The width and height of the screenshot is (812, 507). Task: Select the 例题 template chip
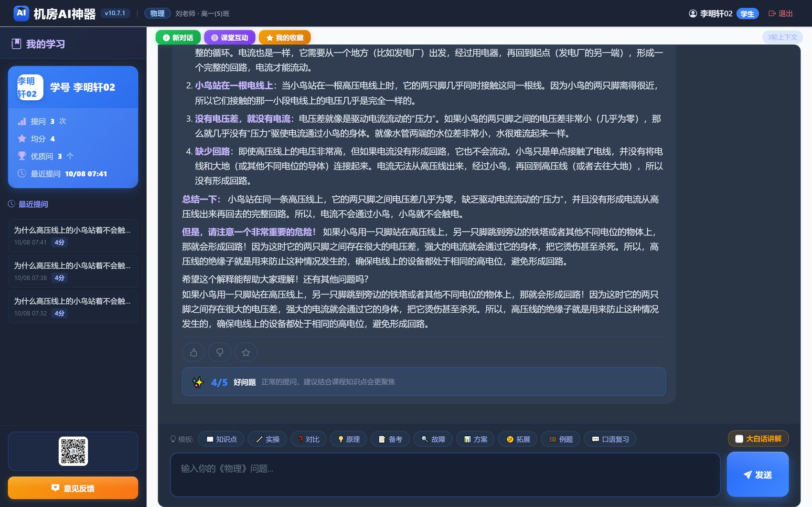tap(561, 439)
